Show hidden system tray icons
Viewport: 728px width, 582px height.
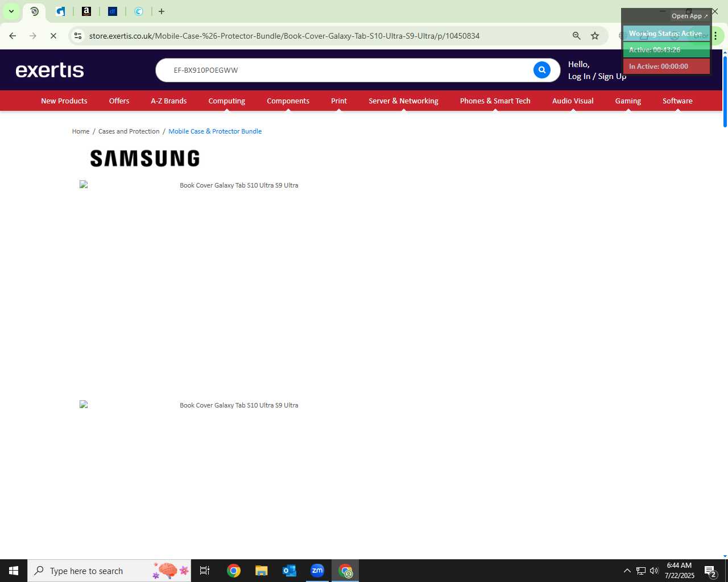click(627, 571)
